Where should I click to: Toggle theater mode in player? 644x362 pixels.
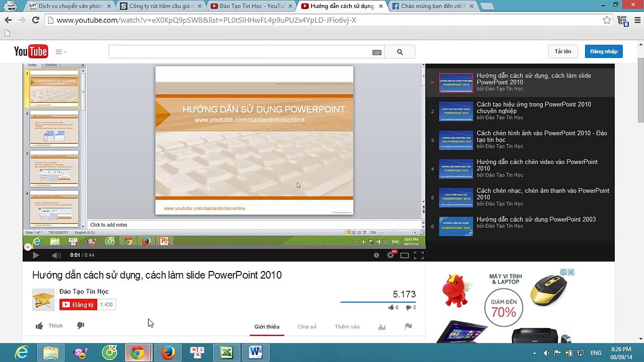pyautogui.click(x=405, y=255)
